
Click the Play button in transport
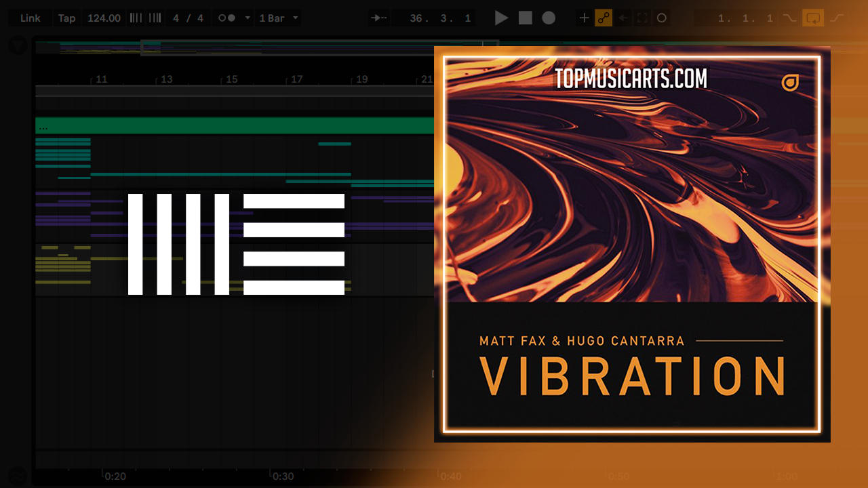pos(501,18)
